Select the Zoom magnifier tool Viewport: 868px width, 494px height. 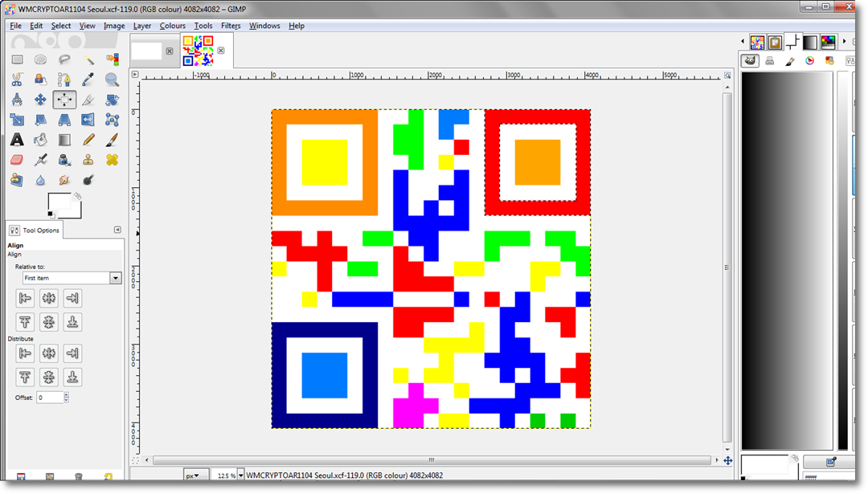tap(112, 80)
